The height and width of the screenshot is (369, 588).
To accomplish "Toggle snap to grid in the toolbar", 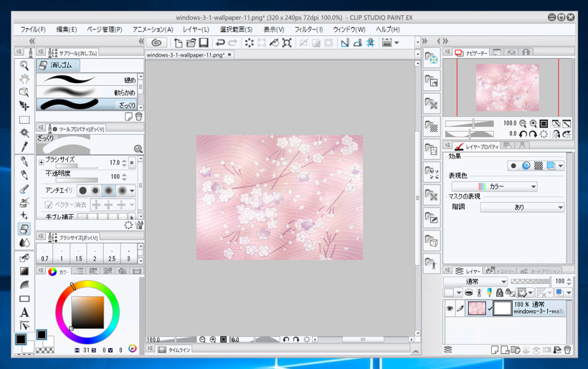I will [x=371, y=43].
